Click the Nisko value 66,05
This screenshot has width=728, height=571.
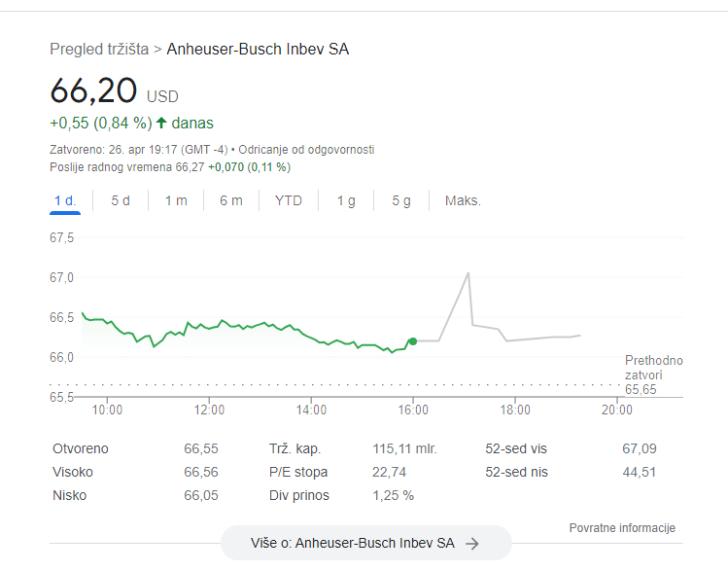coord(200,495)
